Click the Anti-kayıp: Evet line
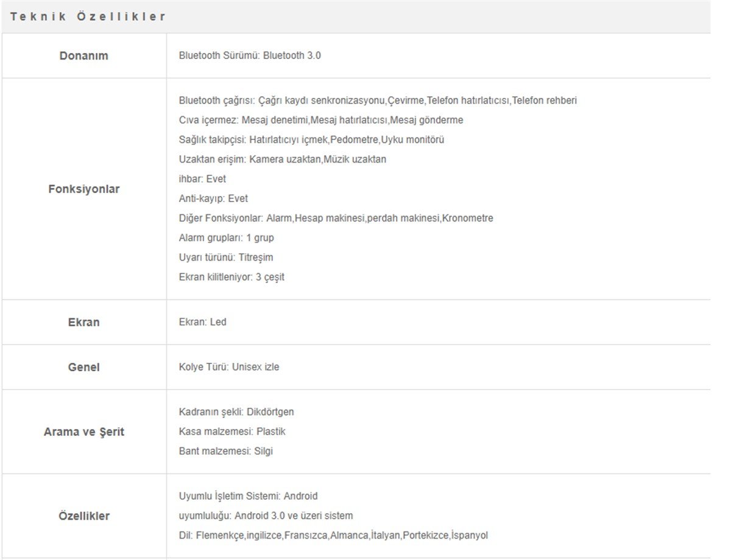 [213, 198]
